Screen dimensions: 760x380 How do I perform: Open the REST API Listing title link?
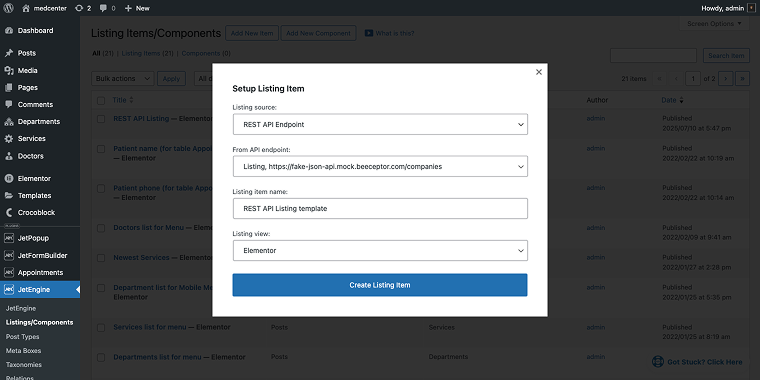pyautogui.click(x=141, y=118)
